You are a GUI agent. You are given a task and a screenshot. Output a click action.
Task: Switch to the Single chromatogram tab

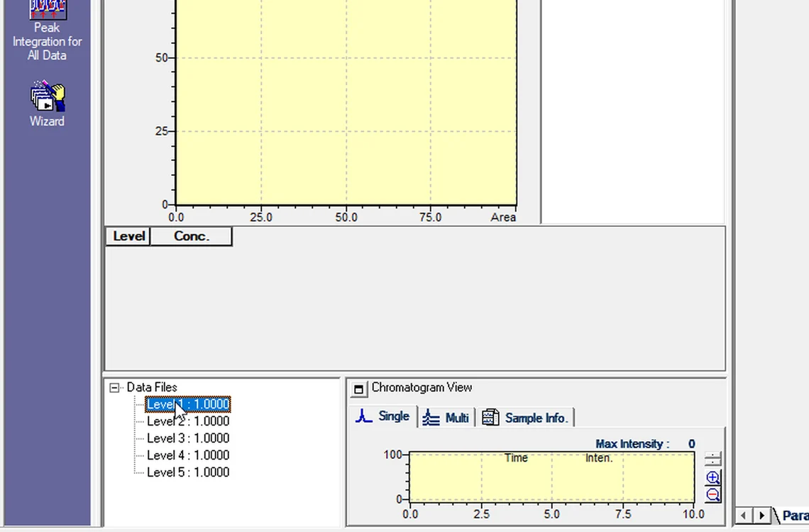[x=383, y=416]
